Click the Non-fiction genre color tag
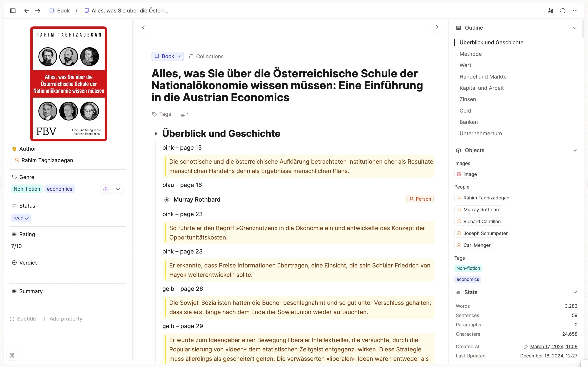The width and height of the screenshot is (588, 367). [27, 189]
